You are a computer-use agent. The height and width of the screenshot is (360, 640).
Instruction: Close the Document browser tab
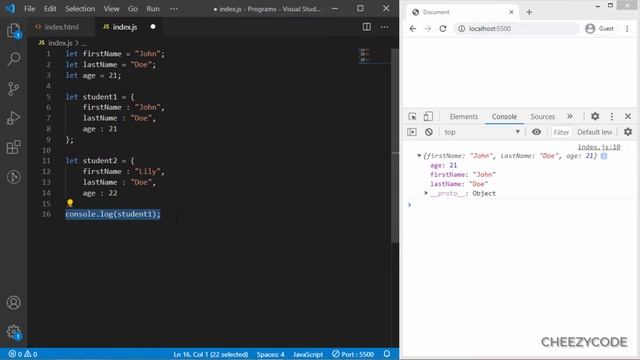pyautogui.click(x=511, y=12)
